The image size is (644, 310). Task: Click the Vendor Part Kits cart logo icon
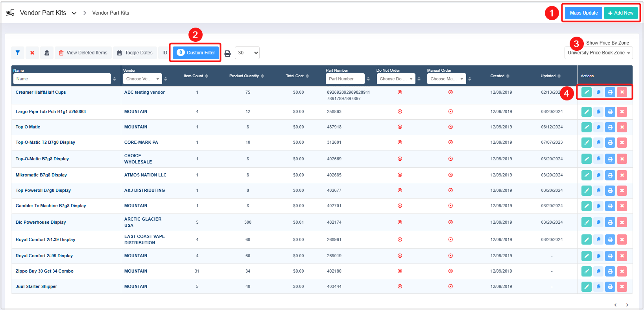10,13
